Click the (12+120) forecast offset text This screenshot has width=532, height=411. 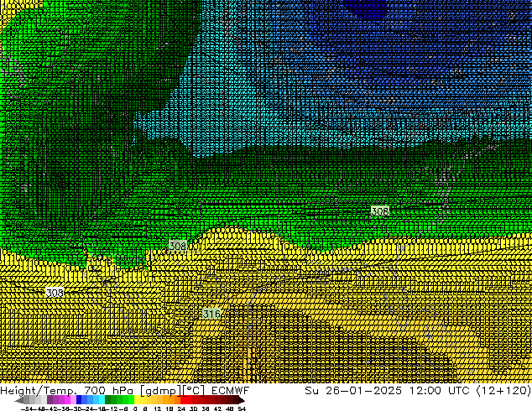click(x=503, y=391)
